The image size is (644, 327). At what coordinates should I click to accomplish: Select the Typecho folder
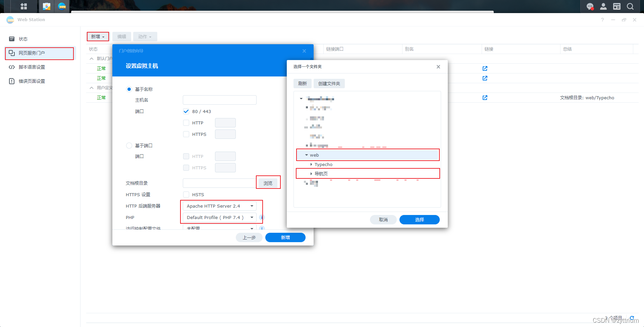coord(323,164)
